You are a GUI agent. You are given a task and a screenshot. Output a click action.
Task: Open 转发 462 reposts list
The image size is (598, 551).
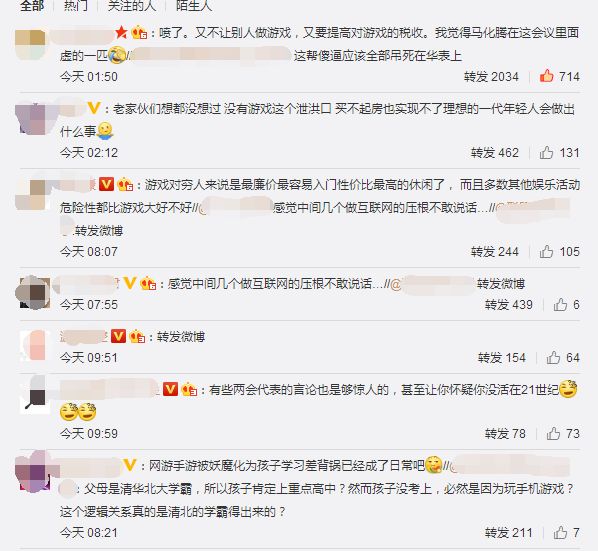pyautogui.click(x=495, y=153)
